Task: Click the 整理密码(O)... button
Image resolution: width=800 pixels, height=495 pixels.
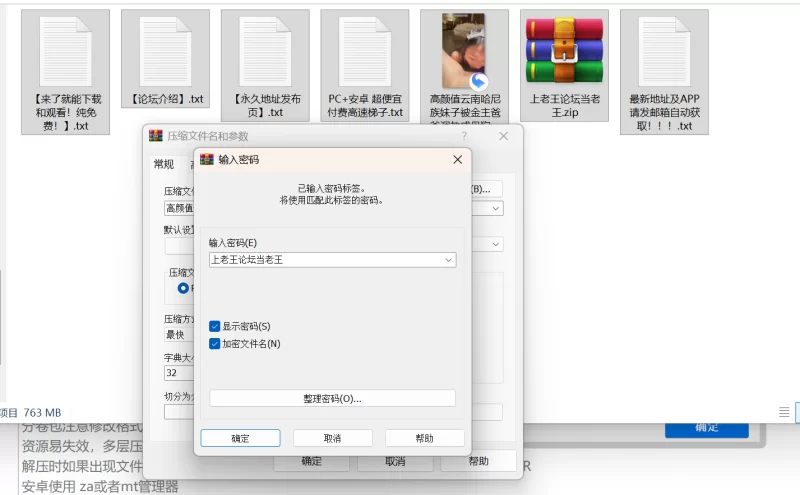Action: point(332,399)
